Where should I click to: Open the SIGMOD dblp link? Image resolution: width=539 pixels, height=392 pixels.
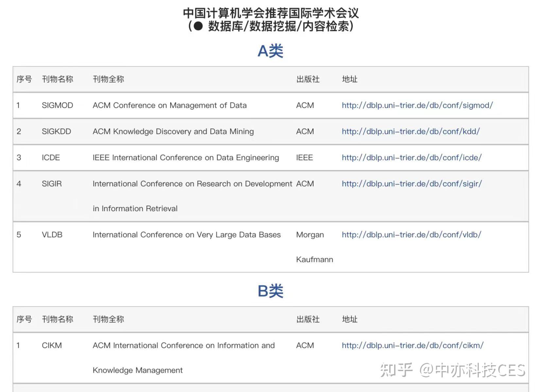(x=417, y=105)
